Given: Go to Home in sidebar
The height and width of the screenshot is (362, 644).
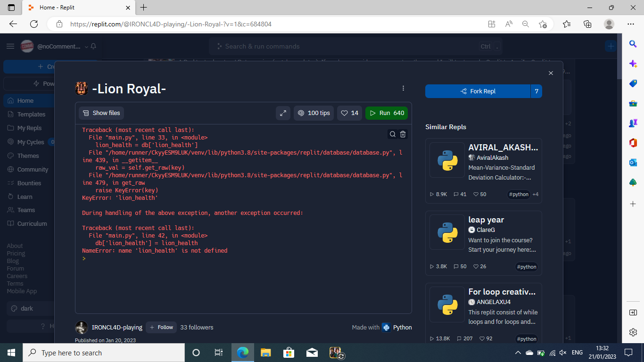Looking at the screenshot, I should (25, 100).
